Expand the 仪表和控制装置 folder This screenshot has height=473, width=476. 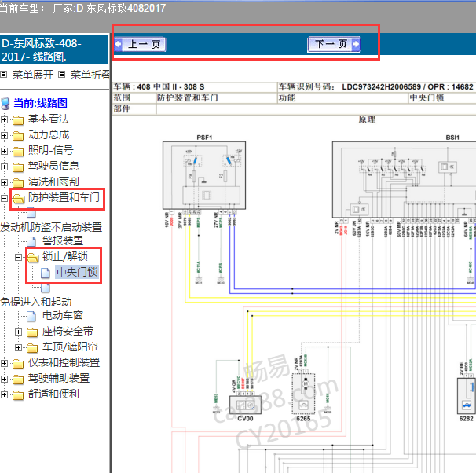pyautogui.click(x=4, y=364)
